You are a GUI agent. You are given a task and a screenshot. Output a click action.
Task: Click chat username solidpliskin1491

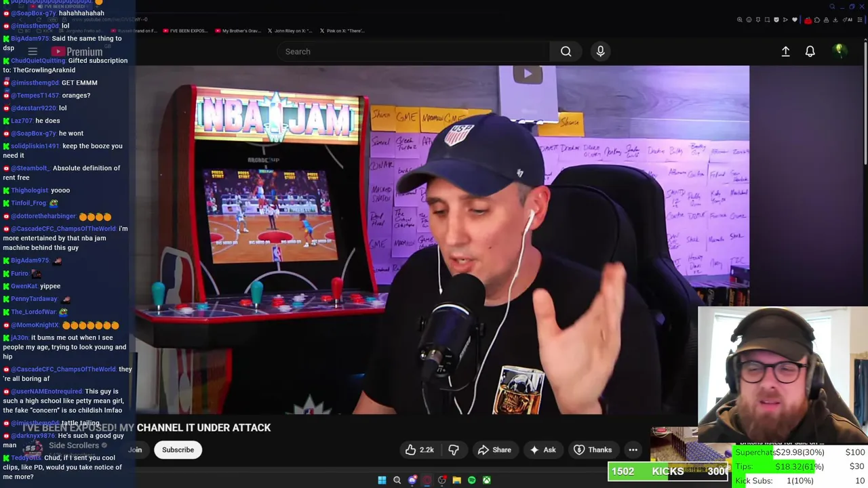pos(35,146)
